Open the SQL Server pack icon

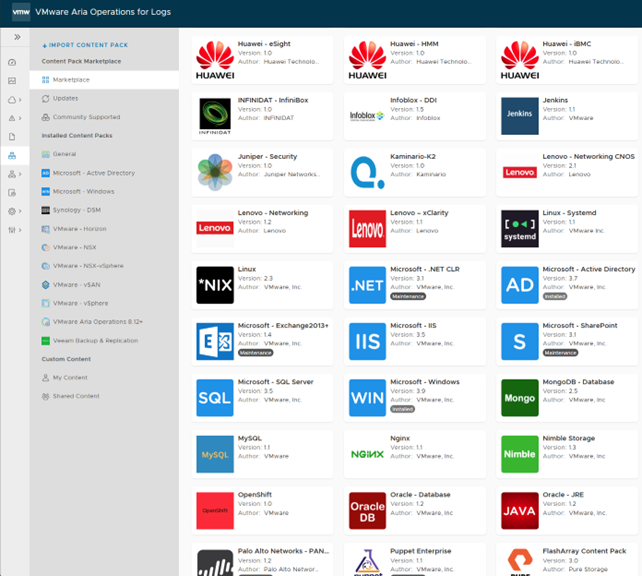(x=215, y=398)
